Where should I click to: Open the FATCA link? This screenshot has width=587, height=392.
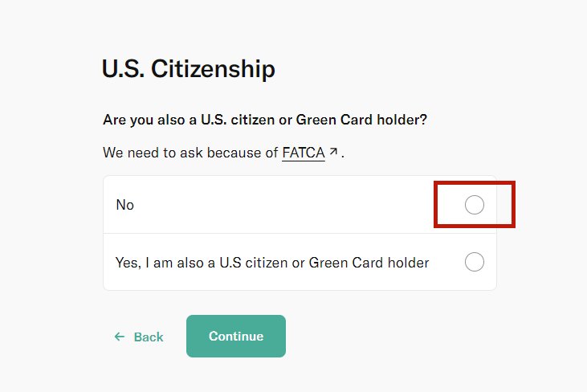click(303, 152)
